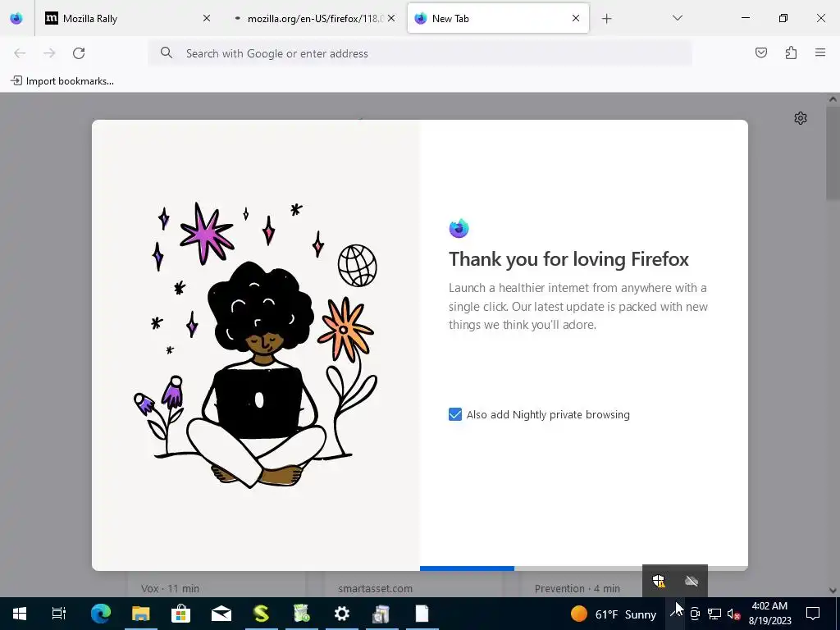Open the clock showing 4:02 AM
The image size is (840, 630).
(x=769, y=614)
